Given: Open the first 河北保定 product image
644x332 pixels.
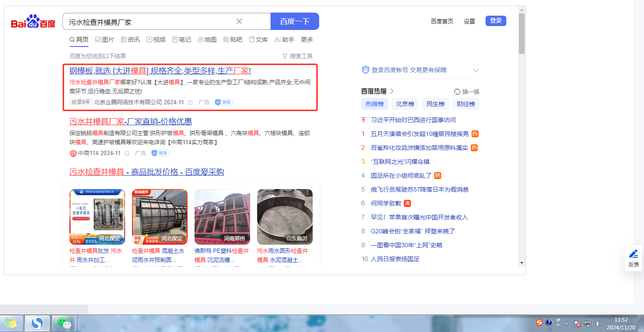Looking at the screenshot, I should 97,217.
